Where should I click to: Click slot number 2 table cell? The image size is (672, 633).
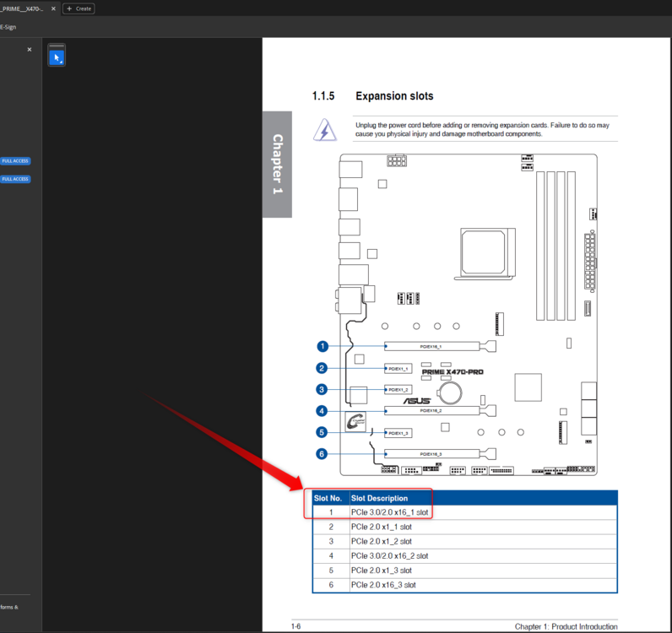click(331, 527)
